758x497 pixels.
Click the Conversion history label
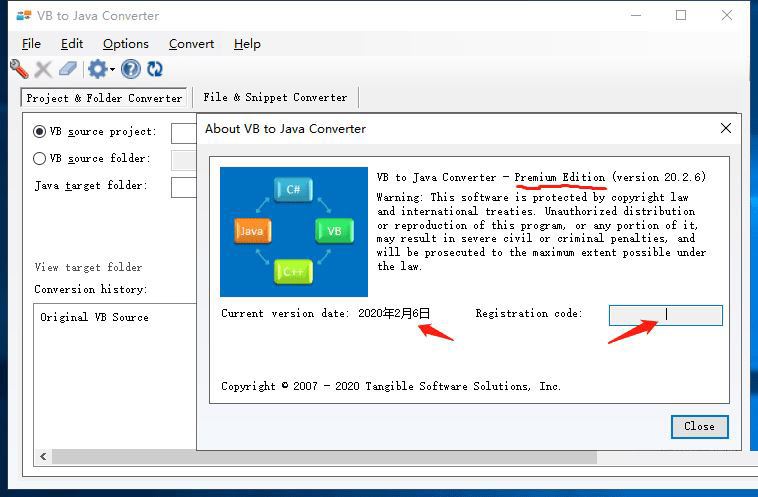(90, 289)
